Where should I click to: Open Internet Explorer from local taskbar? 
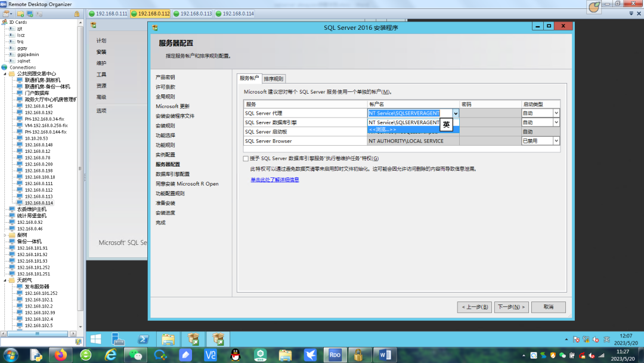pyautogui.click(x=110, y=355)
